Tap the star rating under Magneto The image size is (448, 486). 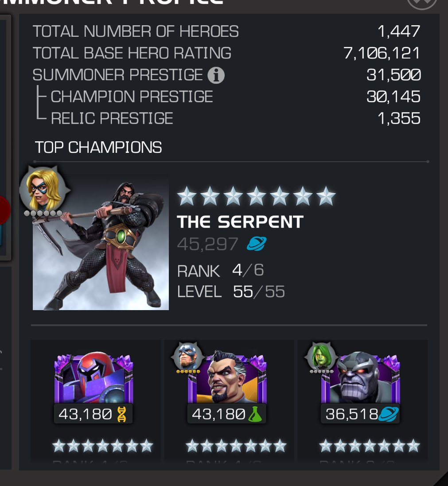click(103, 446)
